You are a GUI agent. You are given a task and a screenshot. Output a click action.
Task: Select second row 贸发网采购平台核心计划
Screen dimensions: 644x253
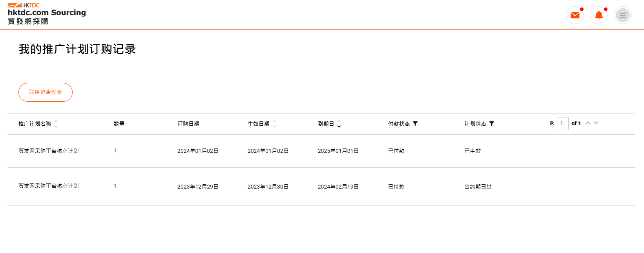click(49, 186)
